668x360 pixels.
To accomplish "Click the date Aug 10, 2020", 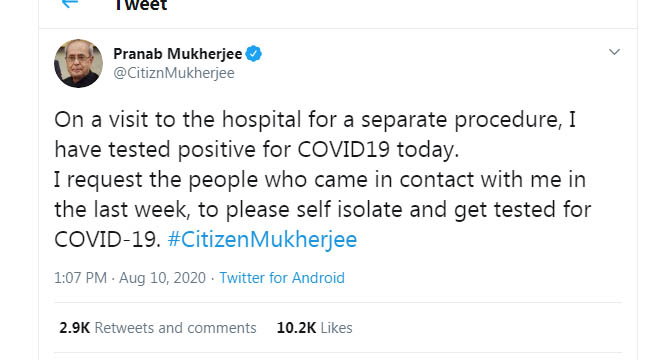I will [x=162, y=278].
